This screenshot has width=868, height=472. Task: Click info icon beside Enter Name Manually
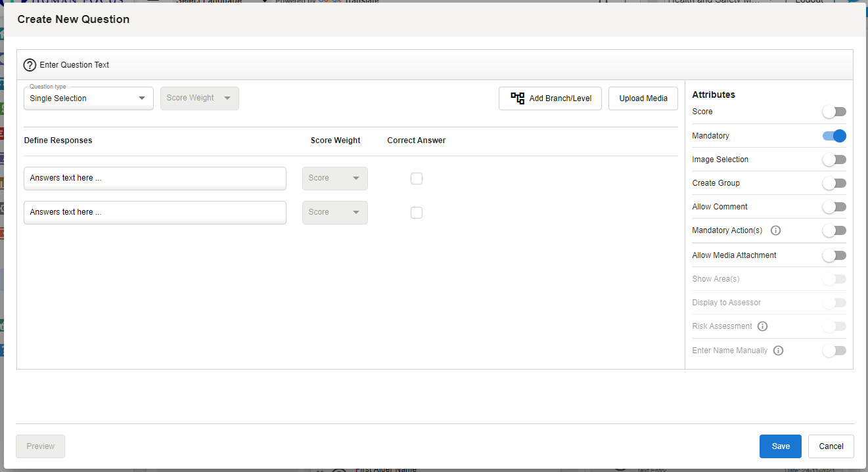pos(778,351)
